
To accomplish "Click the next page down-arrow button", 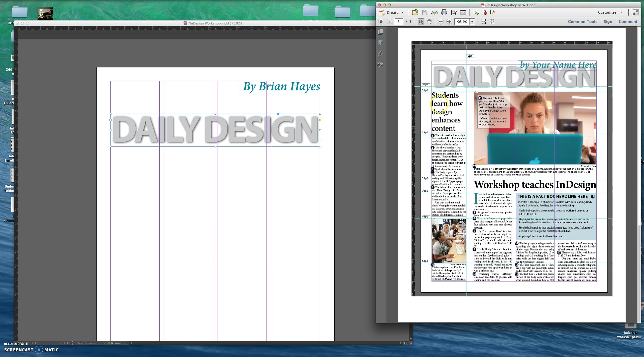I will click(x=390, y=22).
